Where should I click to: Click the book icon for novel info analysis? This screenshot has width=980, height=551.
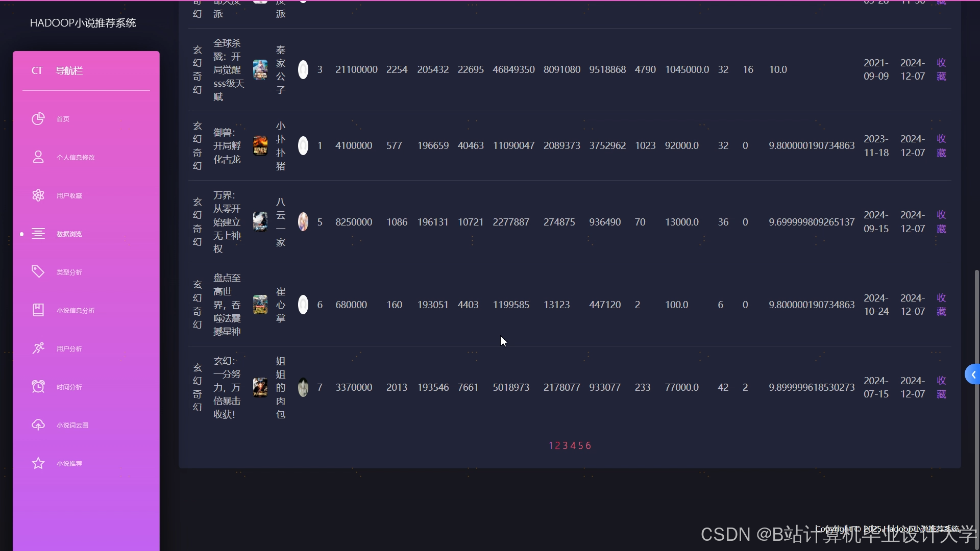(x=38, y=310)
